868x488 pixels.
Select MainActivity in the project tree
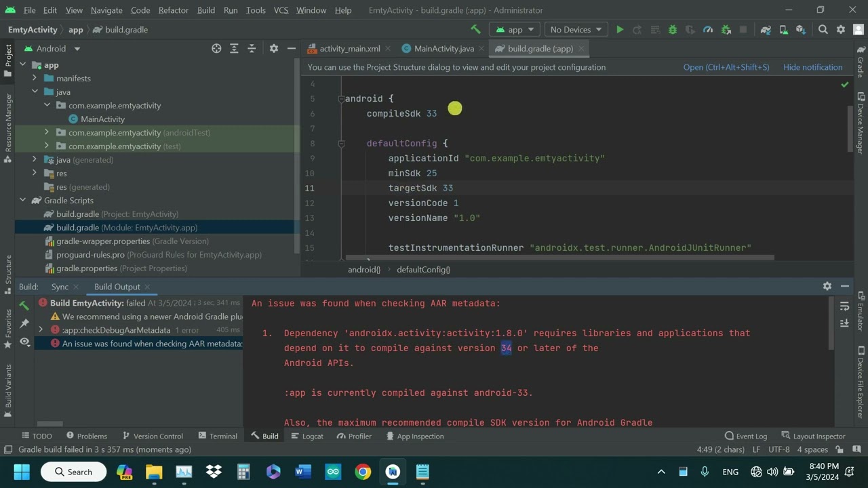click(102, 119)
